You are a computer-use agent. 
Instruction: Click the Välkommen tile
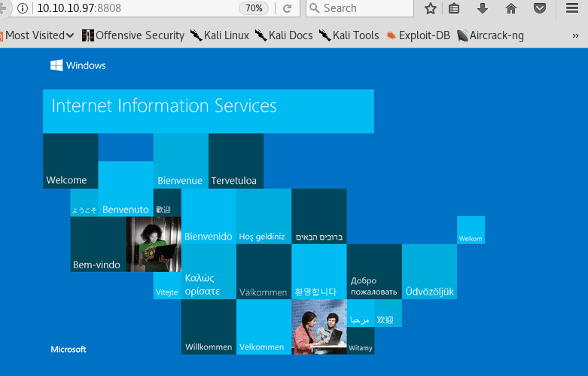[x=264, y=271]
